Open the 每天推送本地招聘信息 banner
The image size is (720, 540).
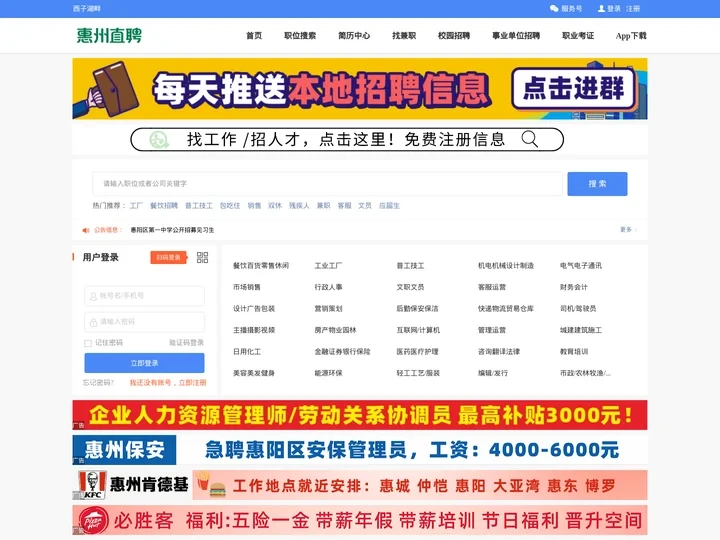coord(360,89)
